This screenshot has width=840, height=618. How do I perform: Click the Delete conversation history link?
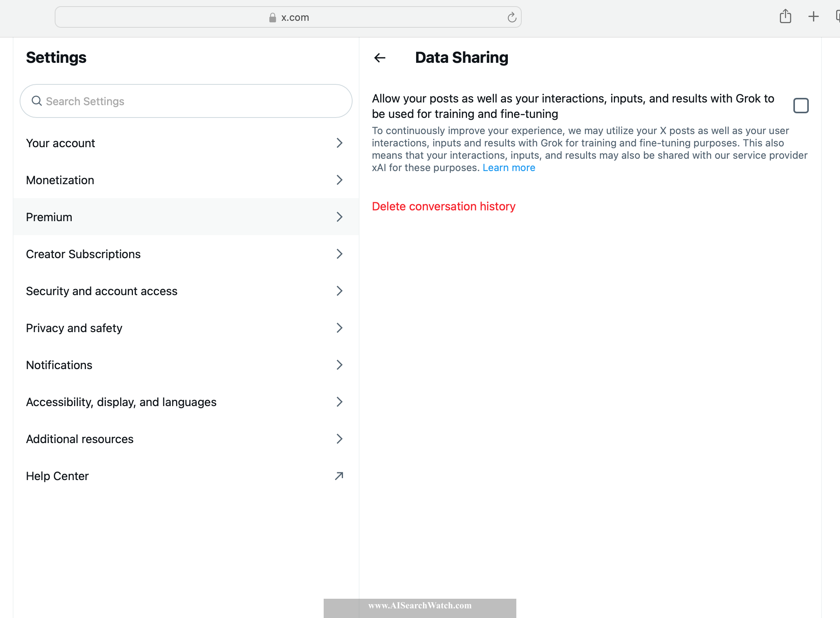[x=444, y=206]
